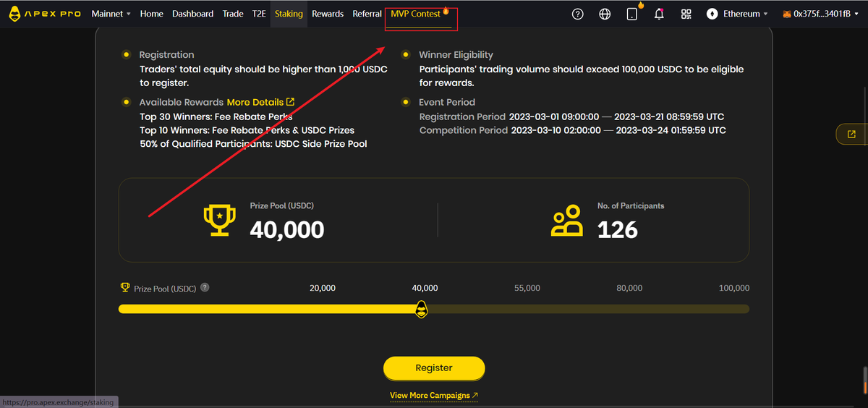Go to the Home tab
Viewport: 868px width, 408px height.
pyautogui.click(x=152, y=14)
